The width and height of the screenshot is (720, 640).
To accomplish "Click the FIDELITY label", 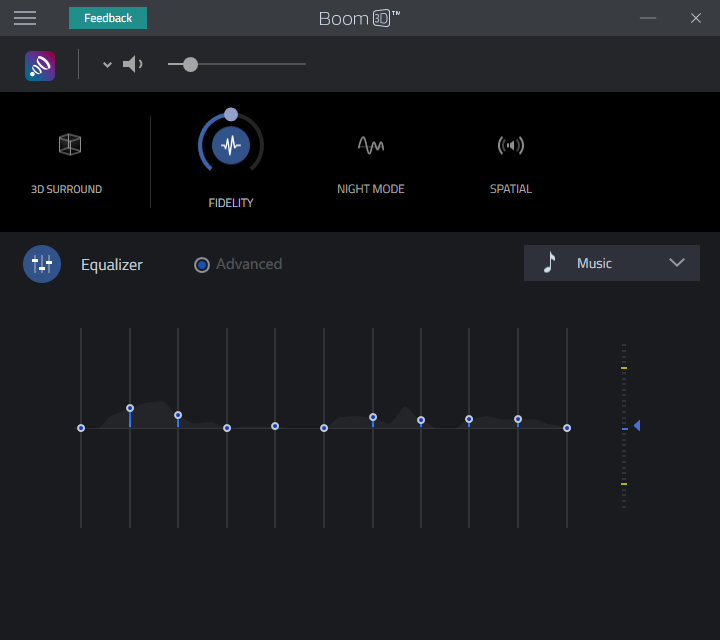I will [x=231, y=203].
